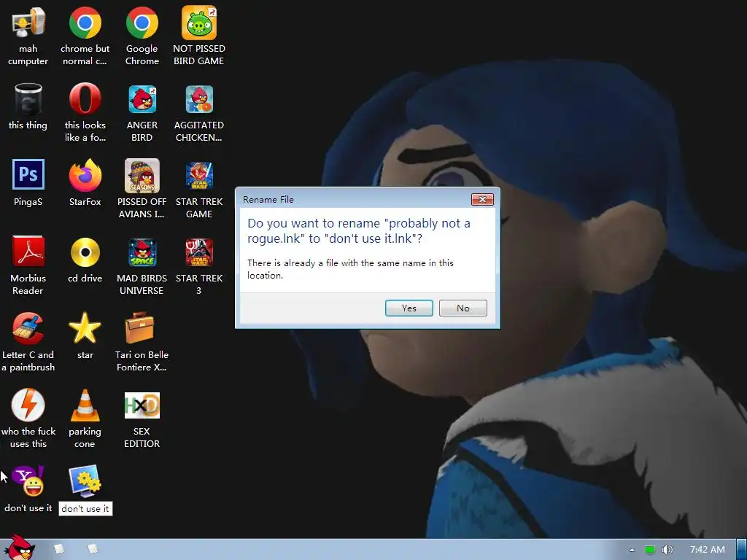Screen dimensions: 747x560
Task: Show hidden tray icons arrow
Action: 632,550
